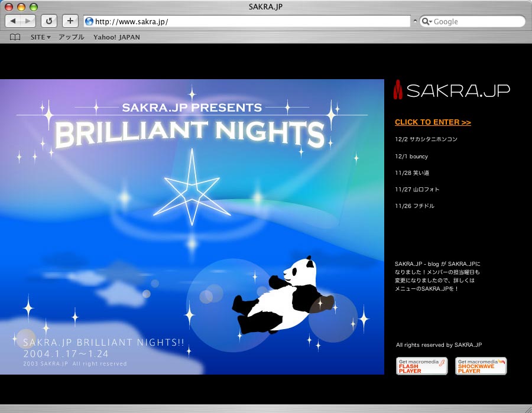Click the address bar URL field
The image size is (532, 413).
coord(247,21)
